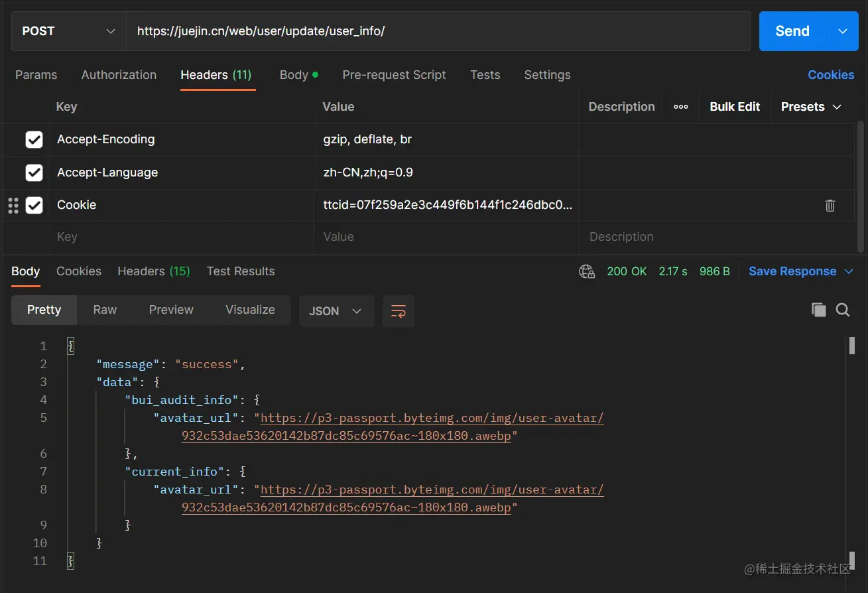Open the current_info avatar_url link

click(432, 490)
